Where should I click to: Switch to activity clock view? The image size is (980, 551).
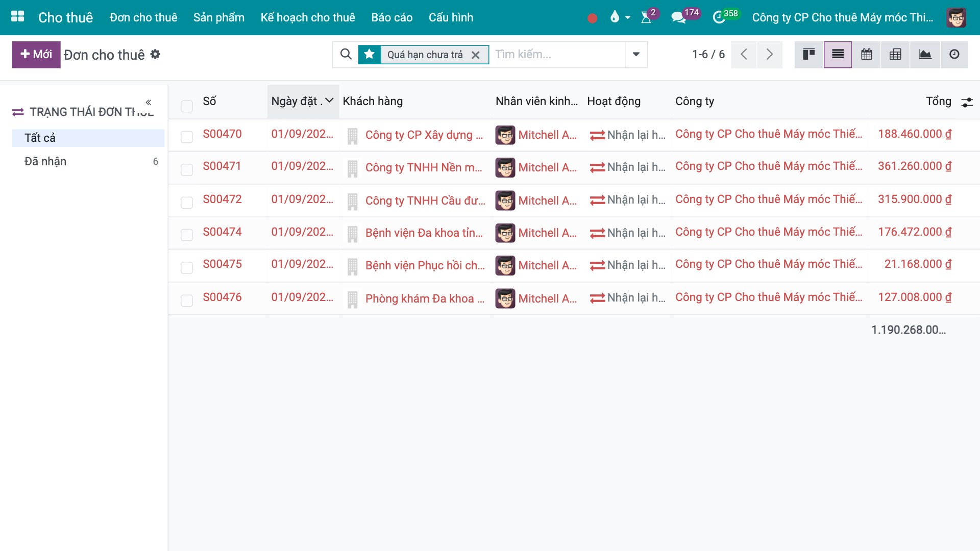(x=954, y=55)
